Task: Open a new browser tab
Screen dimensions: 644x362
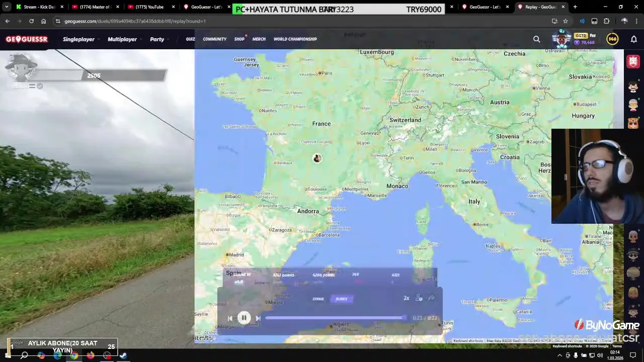Action: [x=575, y=7]
